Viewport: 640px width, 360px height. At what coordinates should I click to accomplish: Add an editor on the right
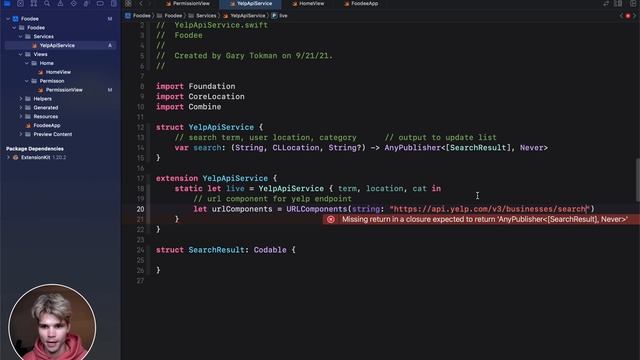click(x=633, y=3)
